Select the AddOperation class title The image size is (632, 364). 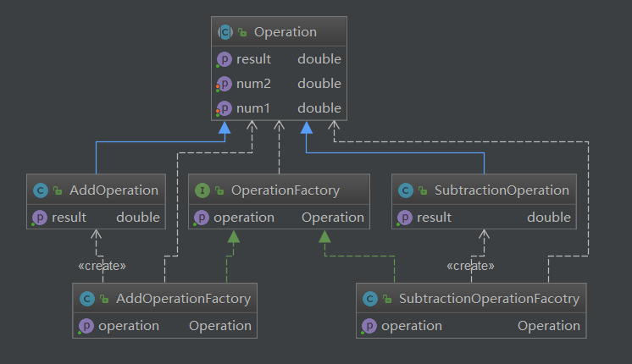[114, 190]
